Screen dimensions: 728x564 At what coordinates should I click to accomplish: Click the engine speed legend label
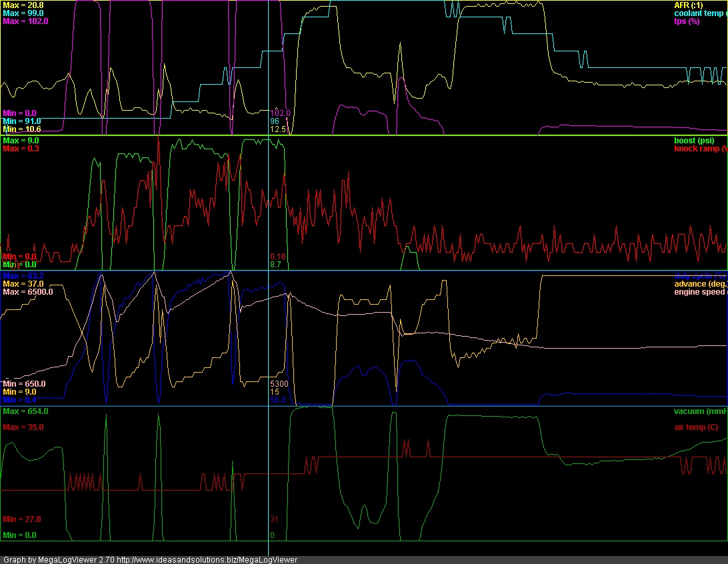(701, 292)
